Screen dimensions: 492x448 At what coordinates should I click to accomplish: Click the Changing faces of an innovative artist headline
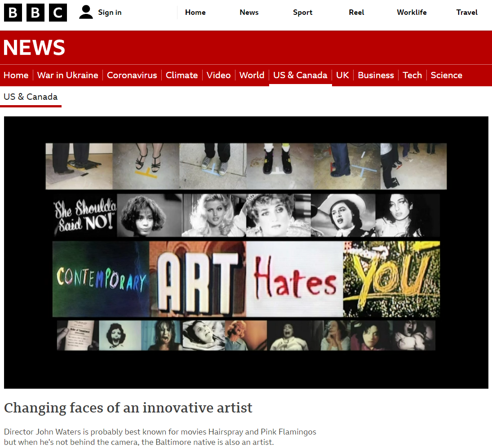(128, 408)
